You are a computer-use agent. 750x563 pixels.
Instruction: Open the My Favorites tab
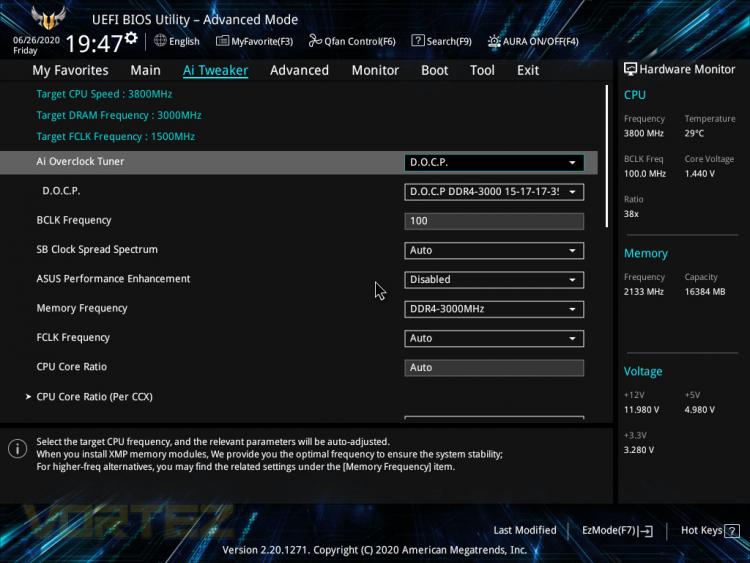(x=70, y=70)
